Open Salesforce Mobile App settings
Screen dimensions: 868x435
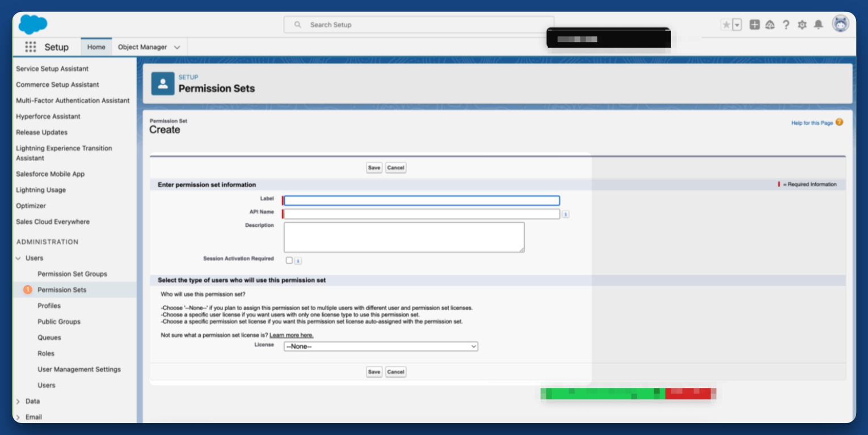pyautogui.click(x=50, y=174)
